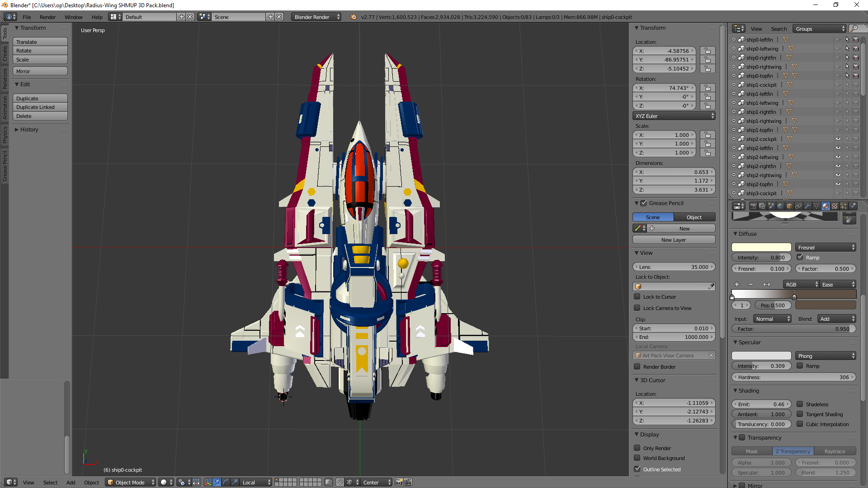This screenshot has width=868, height=488.
Task: Expand the ship0-leftwing outliner entry
Action: (x=733, y=48)
